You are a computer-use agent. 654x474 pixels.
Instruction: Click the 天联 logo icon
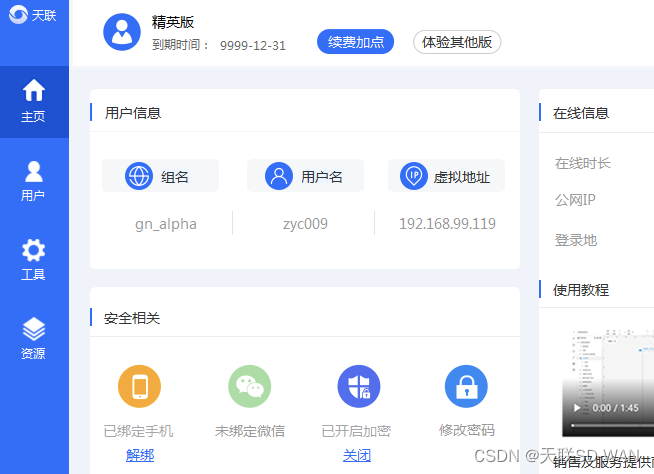point(18,15)
